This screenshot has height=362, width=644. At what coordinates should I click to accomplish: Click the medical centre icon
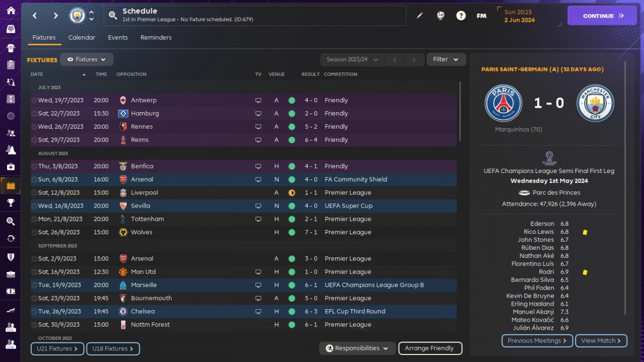tap(11, 166)
